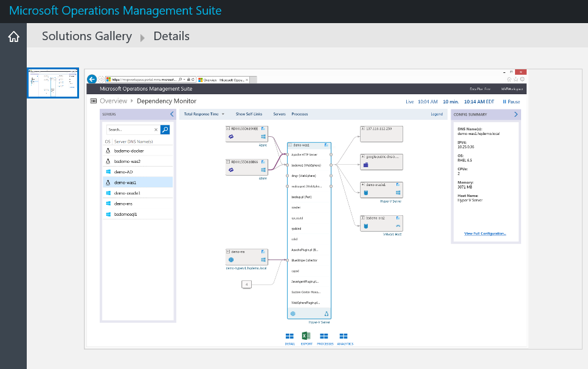Click the Pause button in time controls

511,102
